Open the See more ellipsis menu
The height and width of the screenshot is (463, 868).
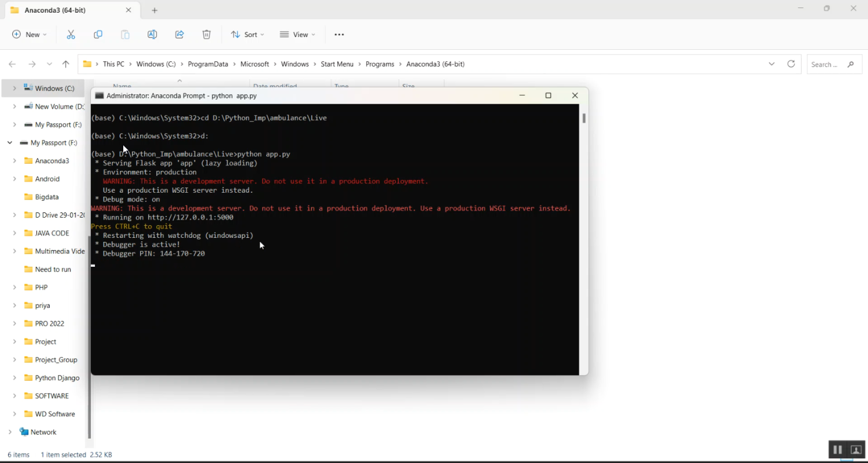[x=339, y=35]
